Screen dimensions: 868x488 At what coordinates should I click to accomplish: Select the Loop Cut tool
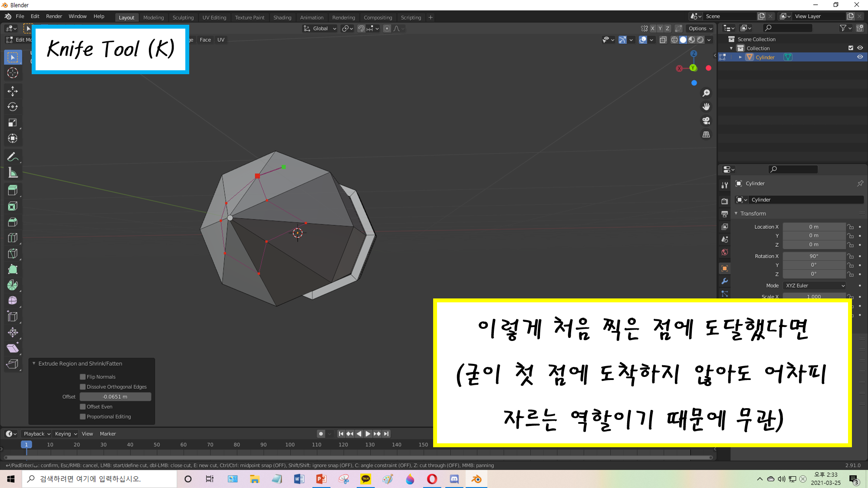coord(13,238)
